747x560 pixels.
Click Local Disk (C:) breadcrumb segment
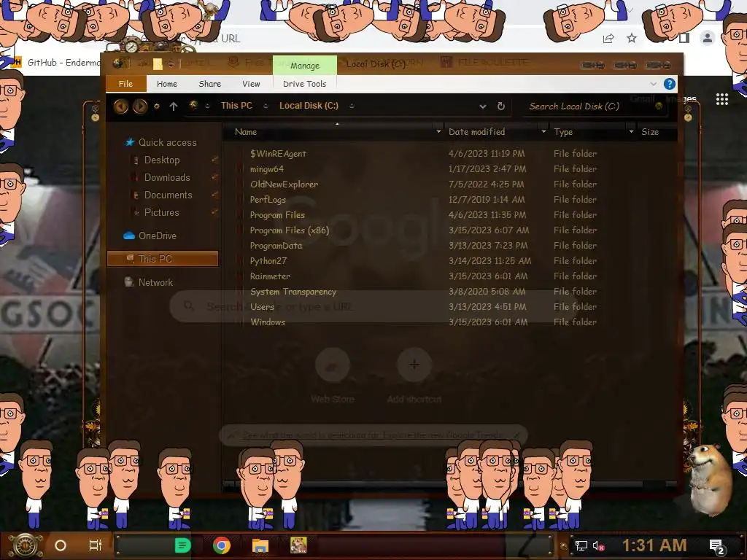click(309, 106)
